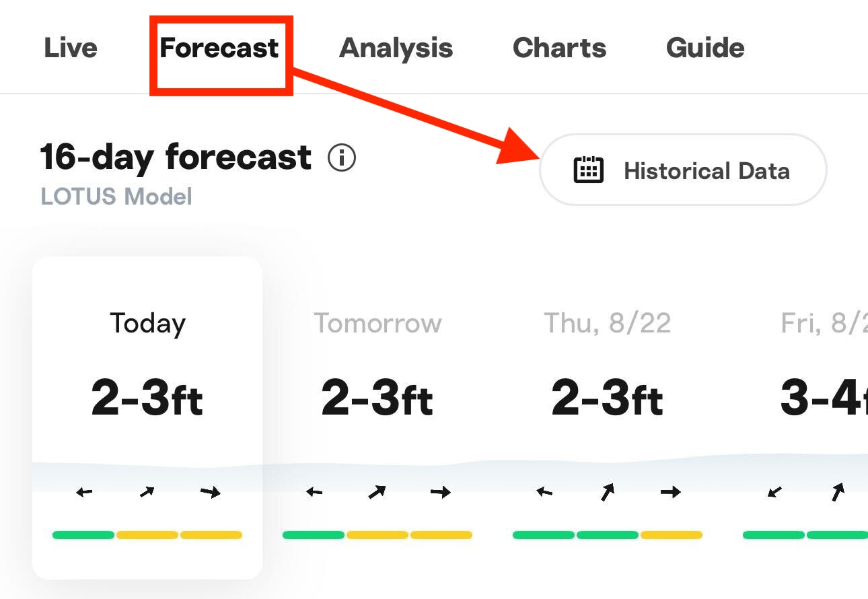868x599 pixels.
Task: Click the info icon beside 16-day forecast
Action: point(342,158)
